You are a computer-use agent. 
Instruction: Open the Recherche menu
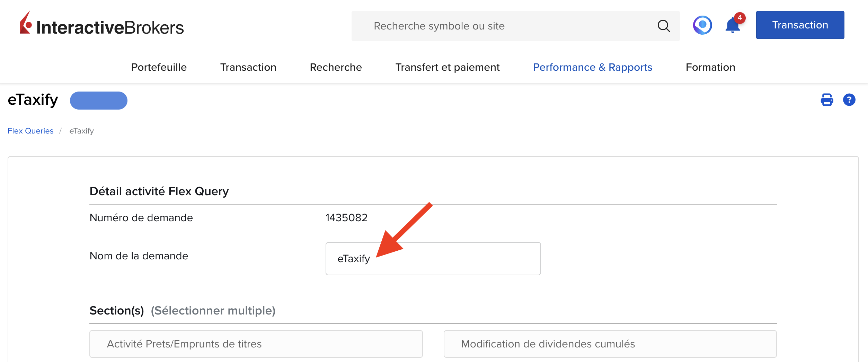point(336,67)
